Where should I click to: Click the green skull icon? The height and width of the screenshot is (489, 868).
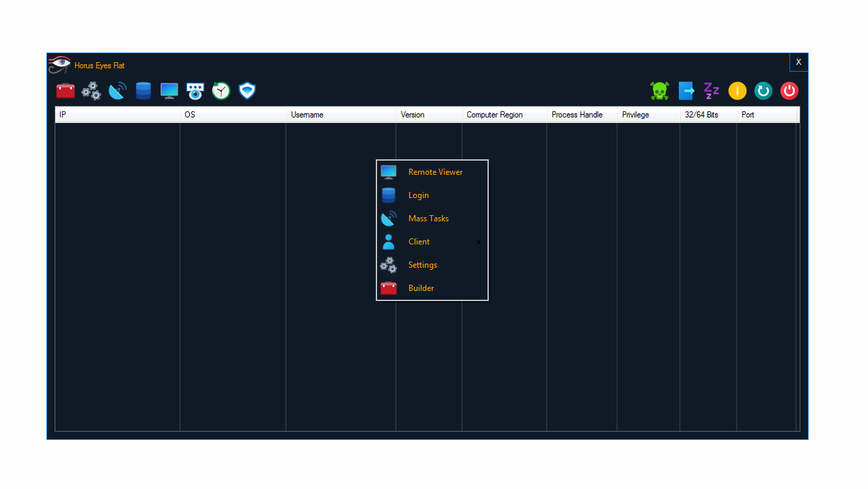pos(660,91)
